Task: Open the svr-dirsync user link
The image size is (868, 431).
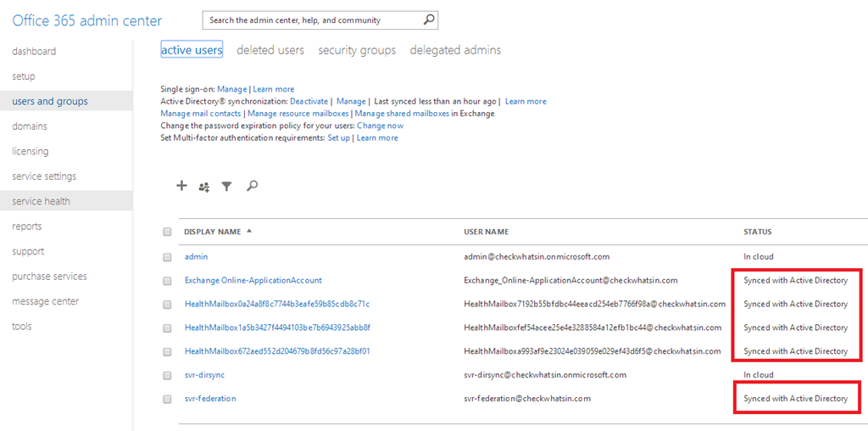Action: (x=204, y=375)
